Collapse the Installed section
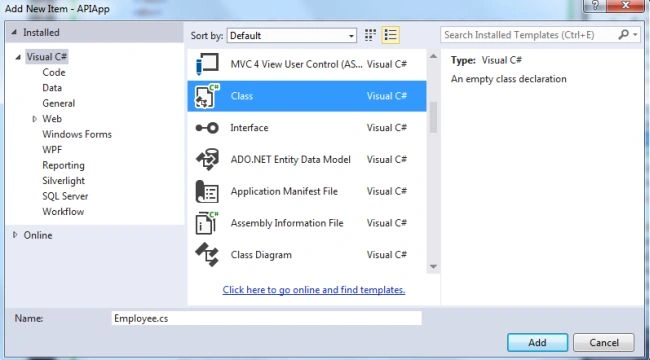Image resolution: width=650 pixels, height=360 pixels. click(x=14, y=32)
